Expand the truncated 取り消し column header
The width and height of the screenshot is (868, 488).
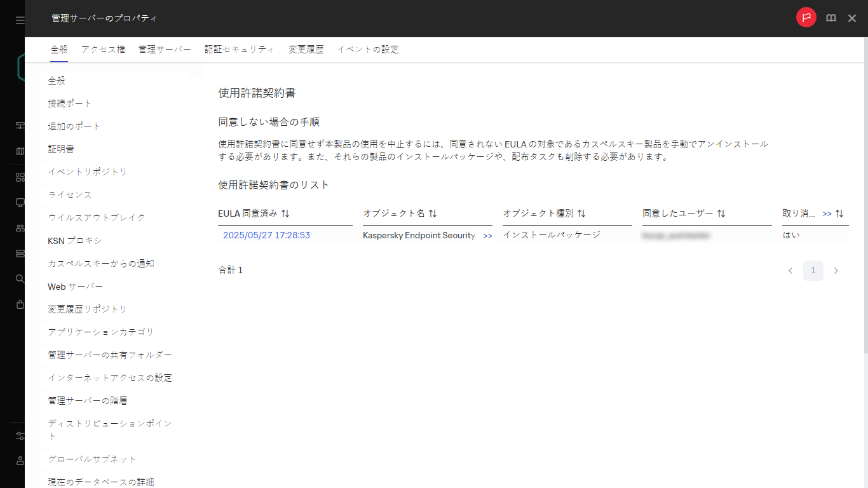[x=825, y=213]
